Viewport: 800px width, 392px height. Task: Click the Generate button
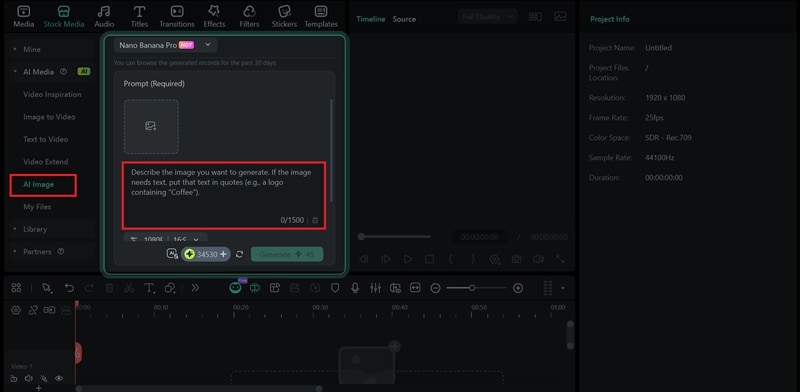287,254
